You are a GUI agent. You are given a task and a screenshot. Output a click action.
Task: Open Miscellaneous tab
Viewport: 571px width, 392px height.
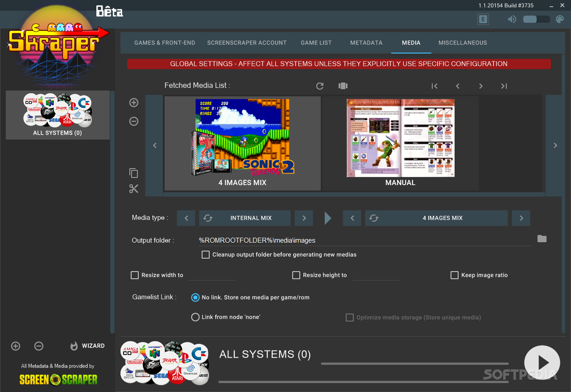463,43
